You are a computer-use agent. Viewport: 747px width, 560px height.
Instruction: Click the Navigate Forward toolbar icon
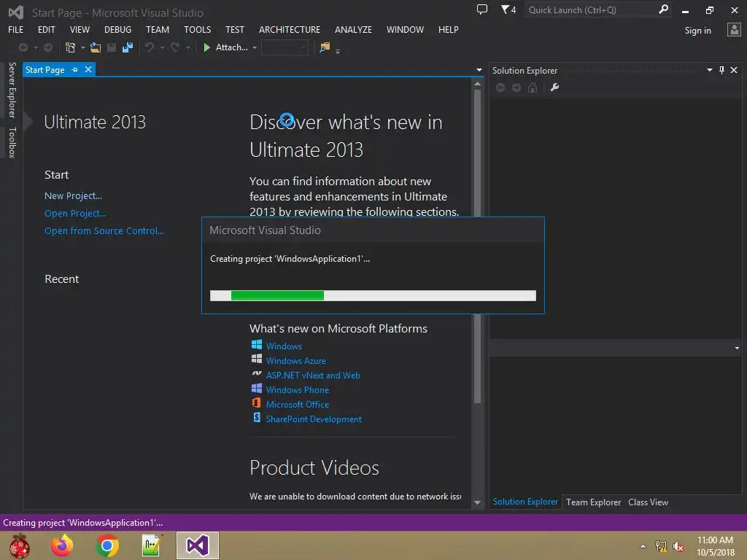[x=48, y=47]
